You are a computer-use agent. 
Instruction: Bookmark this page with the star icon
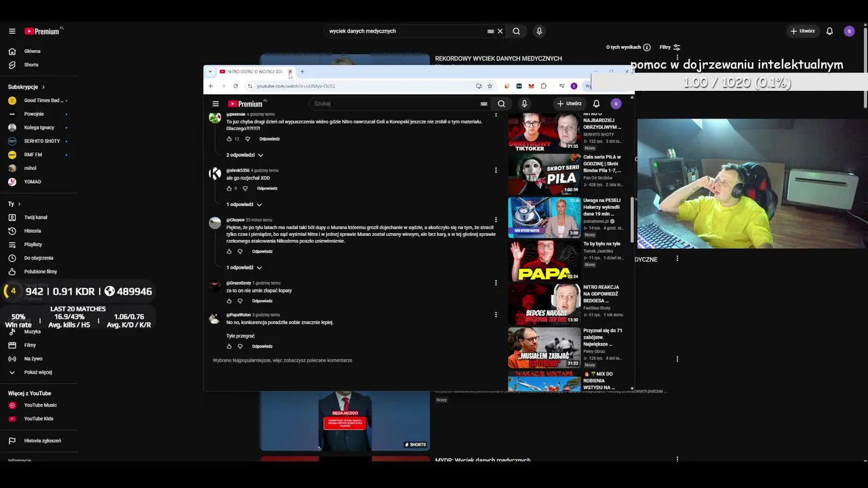coord(490,86)
